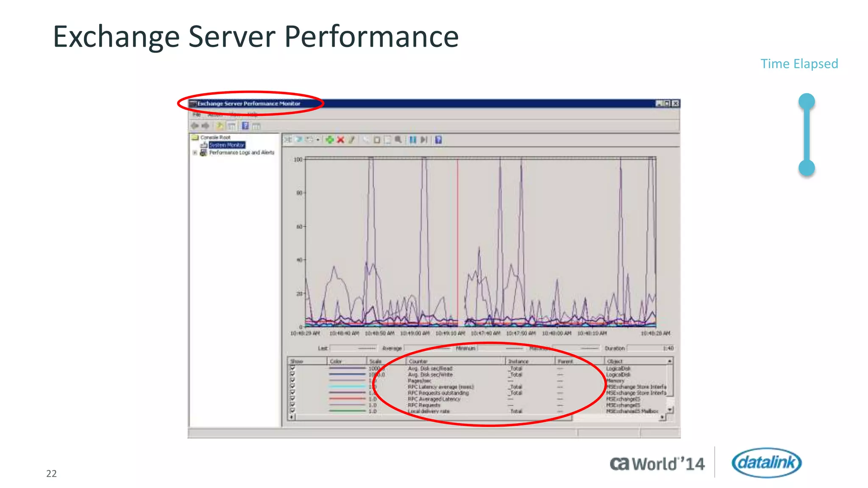Uncheck Show for RPC Latency average (msec)
This screenshot has width=868, height=488.
(x=292, y=386)
